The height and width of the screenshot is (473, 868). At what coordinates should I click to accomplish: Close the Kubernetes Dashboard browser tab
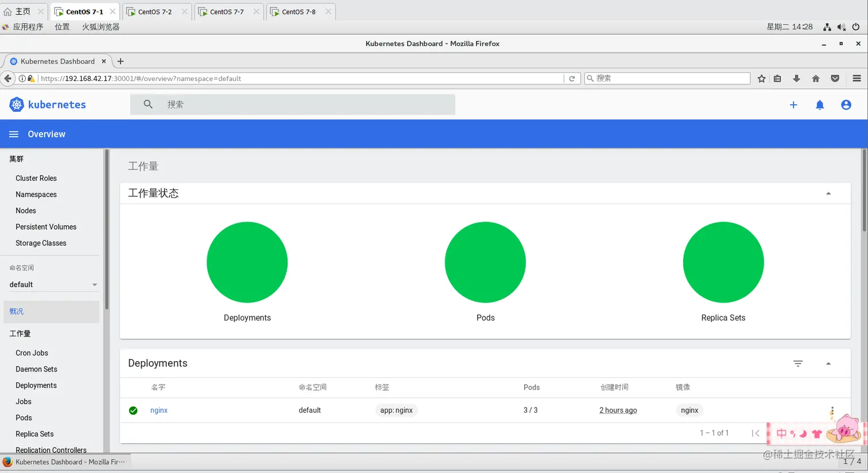104,61
